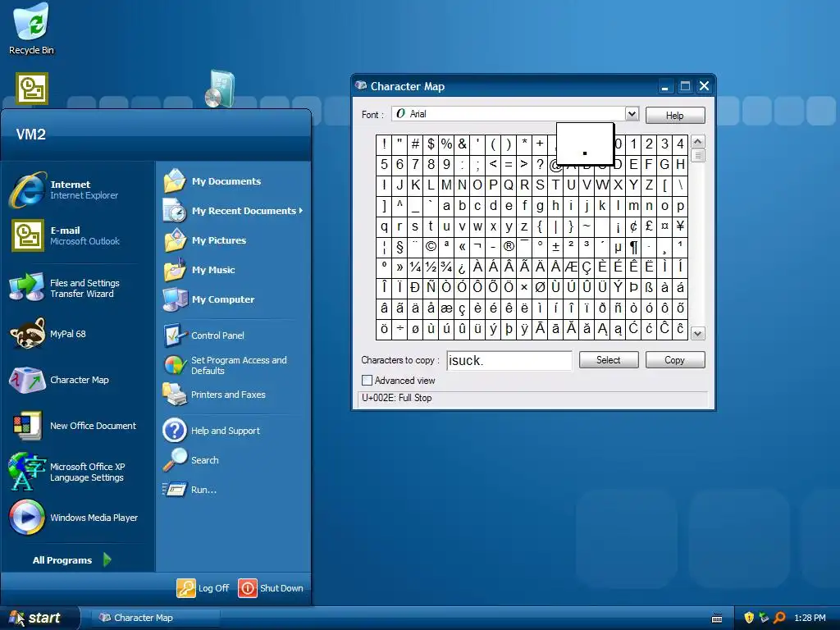The width and height of the screenshot is (840, 630).
Task: Select the Æ character
Action: click(571, 267)
